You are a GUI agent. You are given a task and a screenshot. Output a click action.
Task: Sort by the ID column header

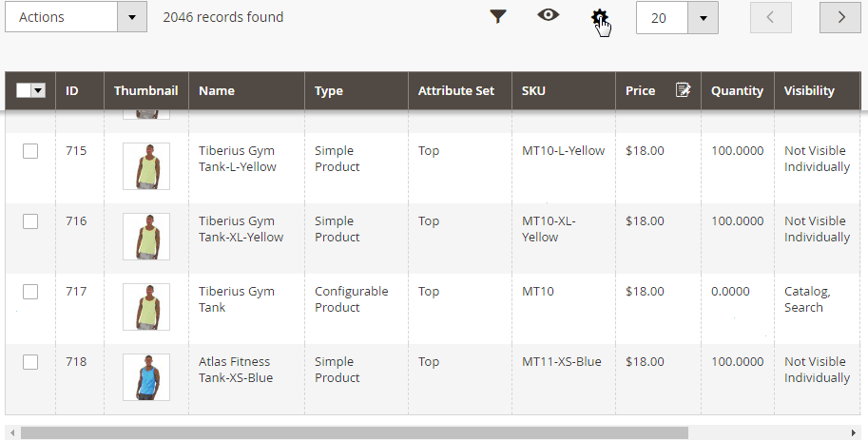[x=72, y=91]
